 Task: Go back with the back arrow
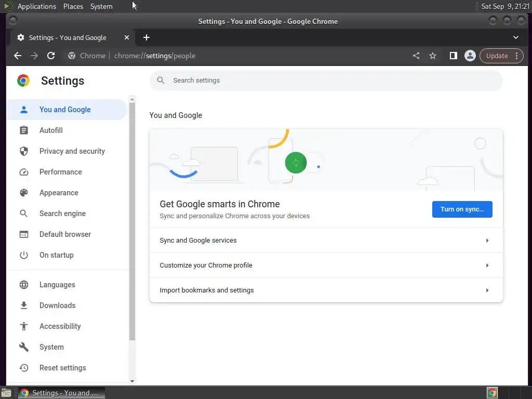[18, 56]
